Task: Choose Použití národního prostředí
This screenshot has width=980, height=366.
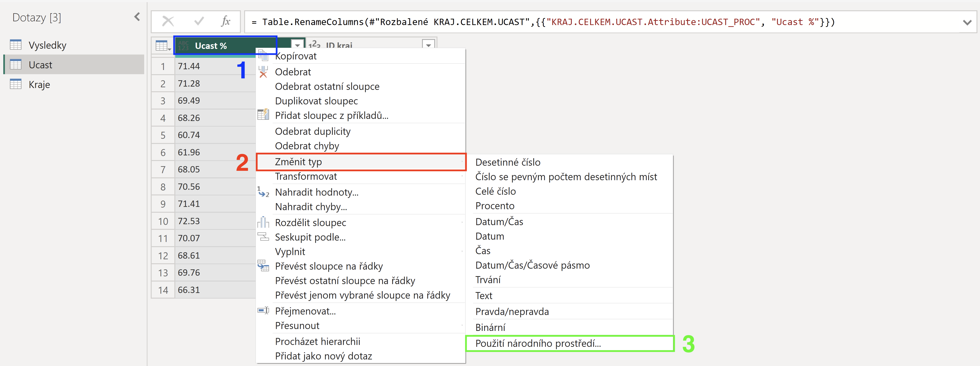Action: point(569,343)
